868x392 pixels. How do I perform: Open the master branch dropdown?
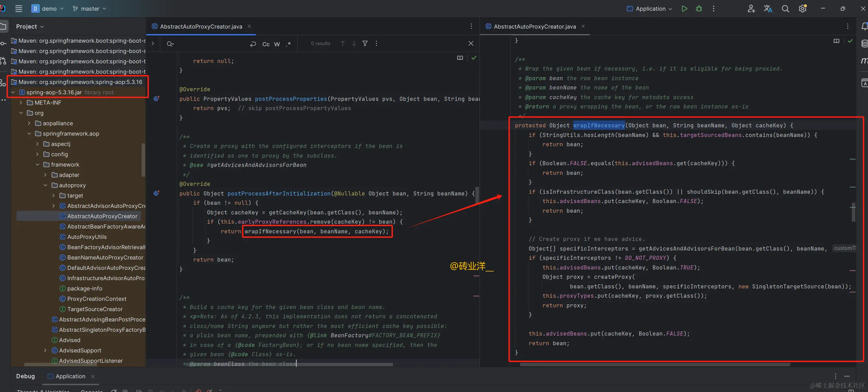[89, 9]
